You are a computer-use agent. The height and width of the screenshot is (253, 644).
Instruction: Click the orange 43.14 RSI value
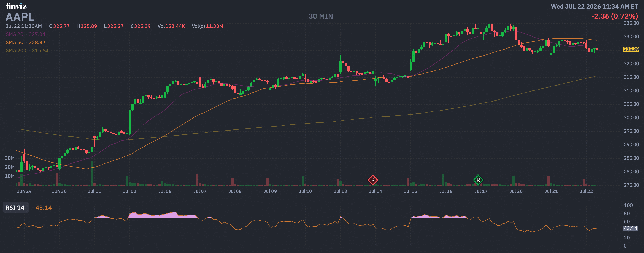click(x=43, y=208)
